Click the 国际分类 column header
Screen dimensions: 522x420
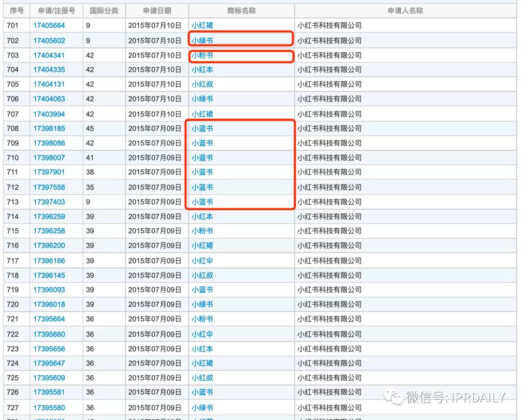tap(104, 11)
